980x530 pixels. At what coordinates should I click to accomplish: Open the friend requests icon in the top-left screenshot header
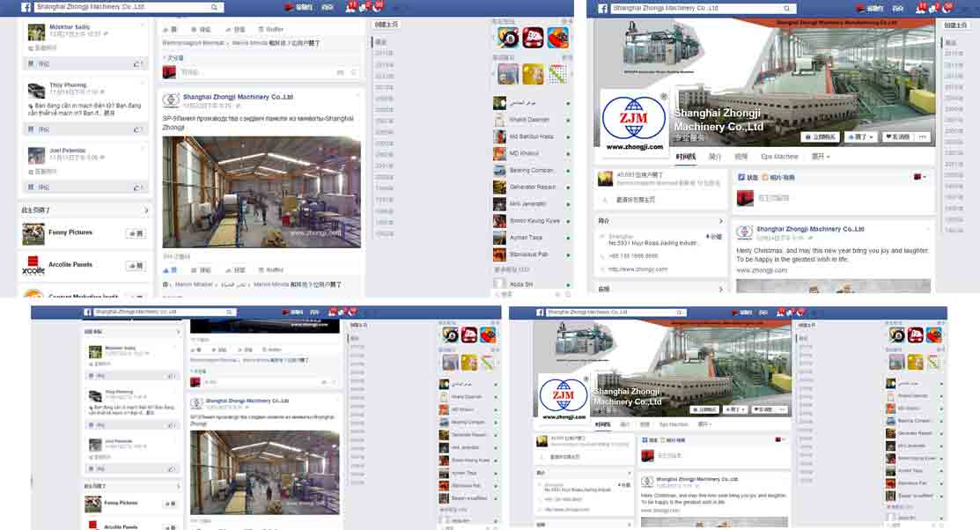(350, 7)
